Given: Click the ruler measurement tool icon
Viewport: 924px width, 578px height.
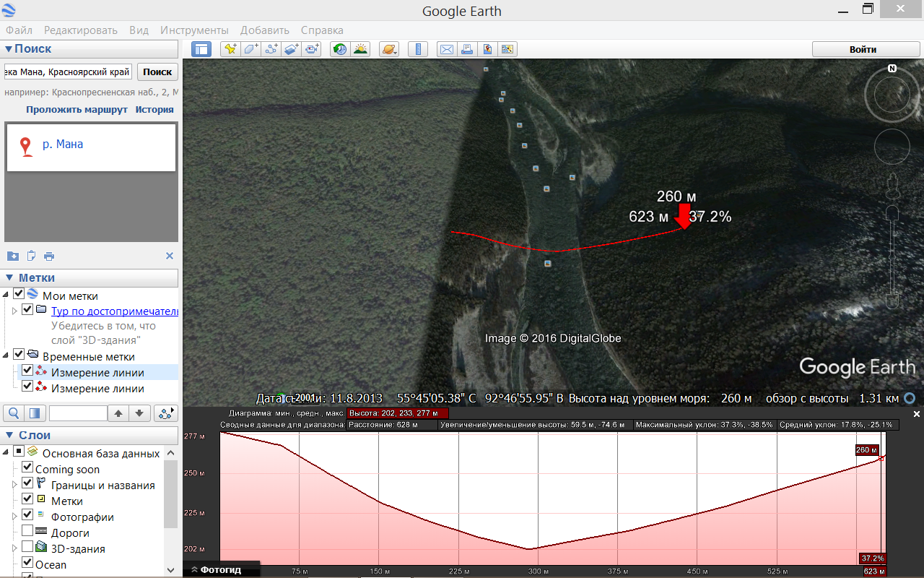Looking at the screenshot, I should pos(418,49).
